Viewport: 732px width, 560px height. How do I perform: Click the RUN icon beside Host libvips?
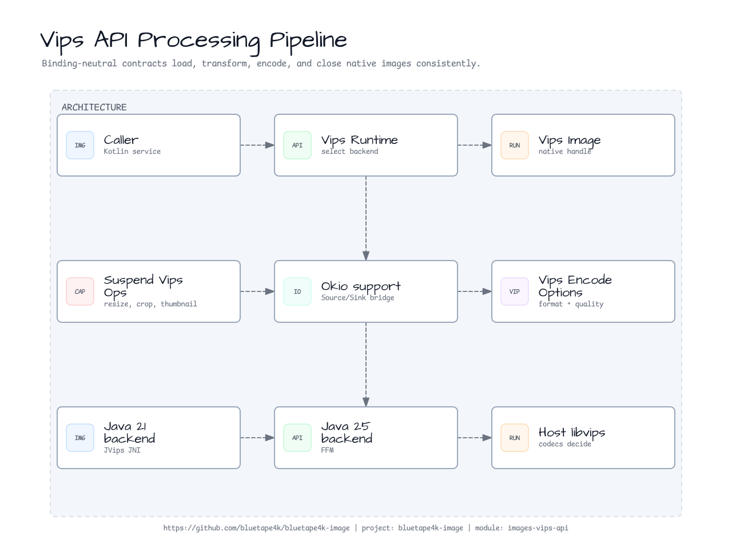point(515,438)
